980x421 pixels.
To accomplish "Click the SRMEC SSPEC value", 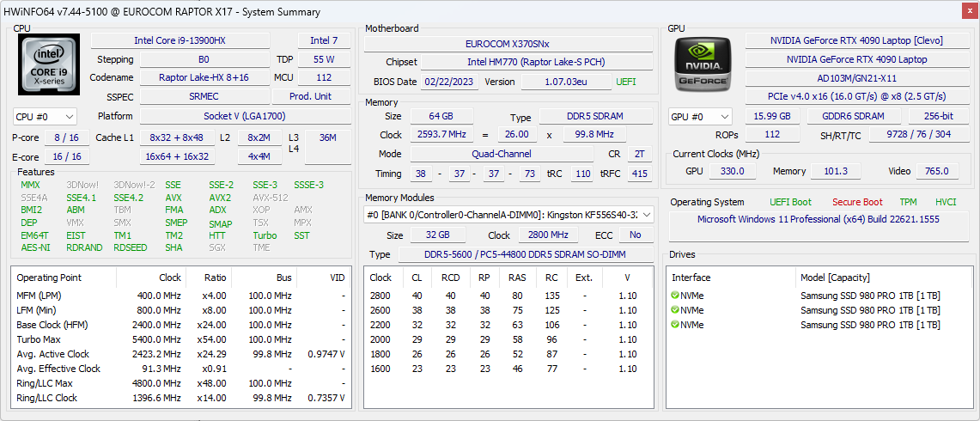I will tap(204, 97).
